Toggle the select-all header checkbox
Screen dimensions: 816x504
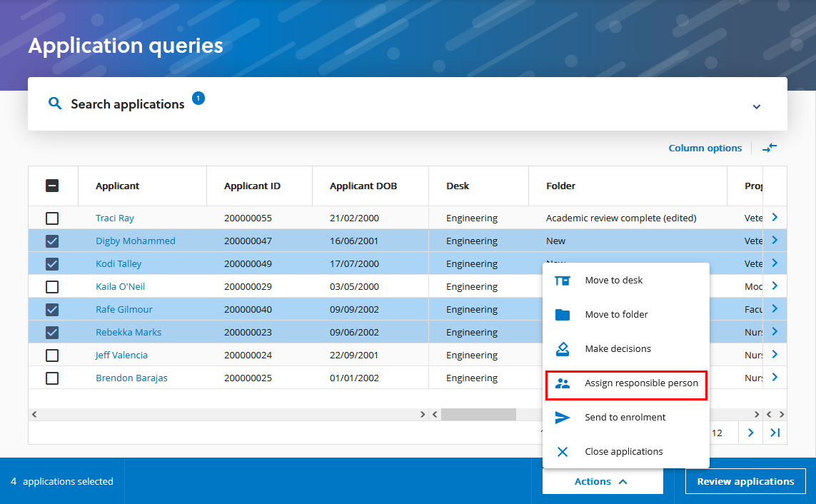[x=52, y=186]
